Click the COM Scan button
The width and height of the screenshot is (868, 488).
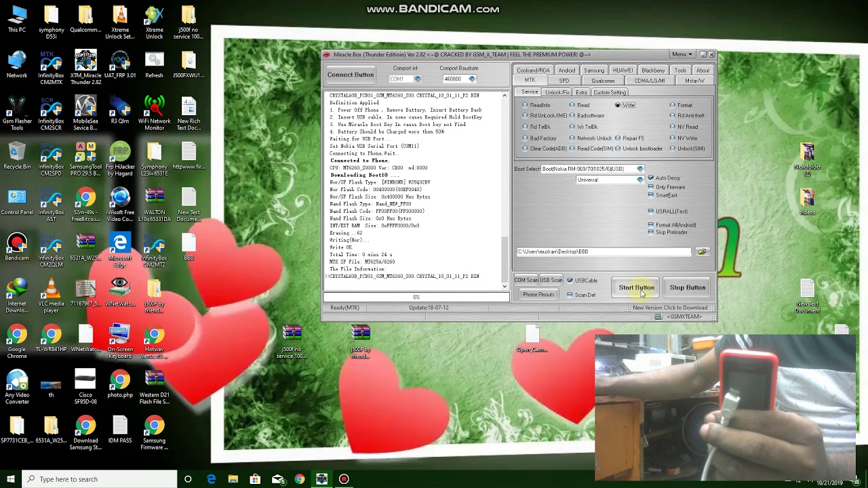tap(526, 280)
